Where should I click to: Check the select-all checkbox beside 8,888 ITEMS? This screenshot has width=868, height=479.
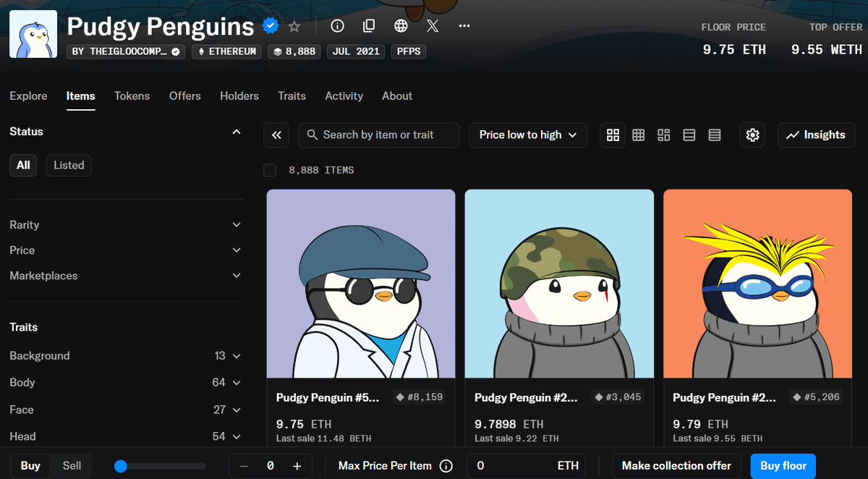pyautogui.click(x=270, y=170)
